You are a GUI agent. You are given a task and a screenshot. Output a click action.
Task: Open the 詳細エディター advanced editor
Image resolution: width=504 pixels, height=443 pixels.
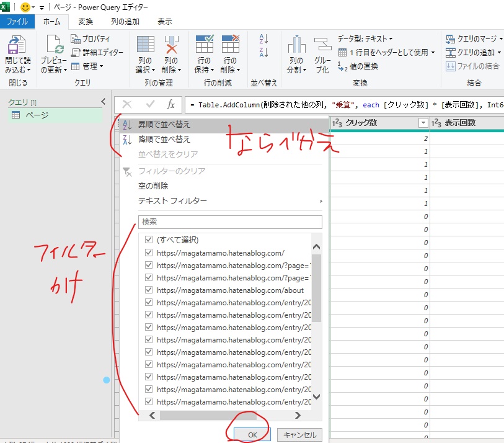(x=97, y=53)
